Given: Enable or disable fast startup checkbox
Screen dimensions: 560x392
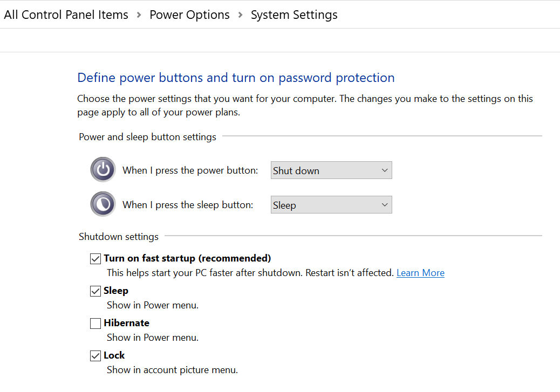Looking at the screenshot, I should (95, 259).
